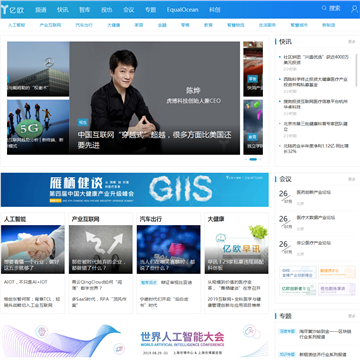Open the 快讯 item in top navigation

63,10
